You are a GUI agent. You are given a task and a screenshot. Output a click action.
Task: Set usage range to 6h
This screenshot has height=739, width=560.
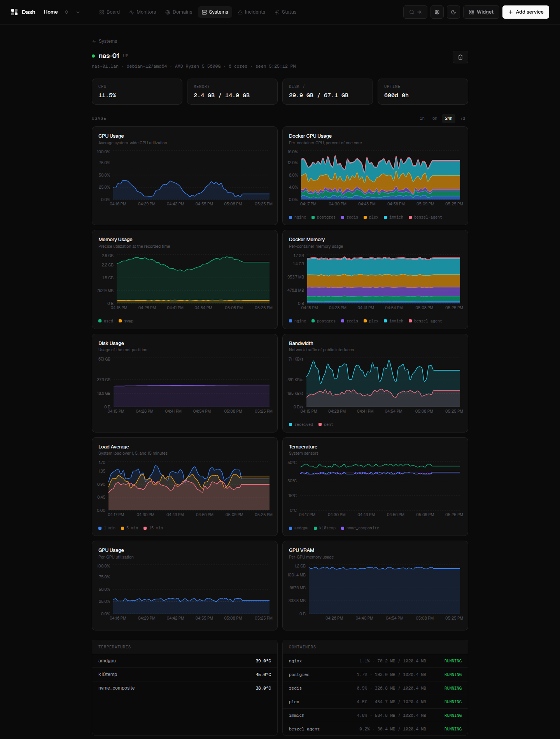435,118
